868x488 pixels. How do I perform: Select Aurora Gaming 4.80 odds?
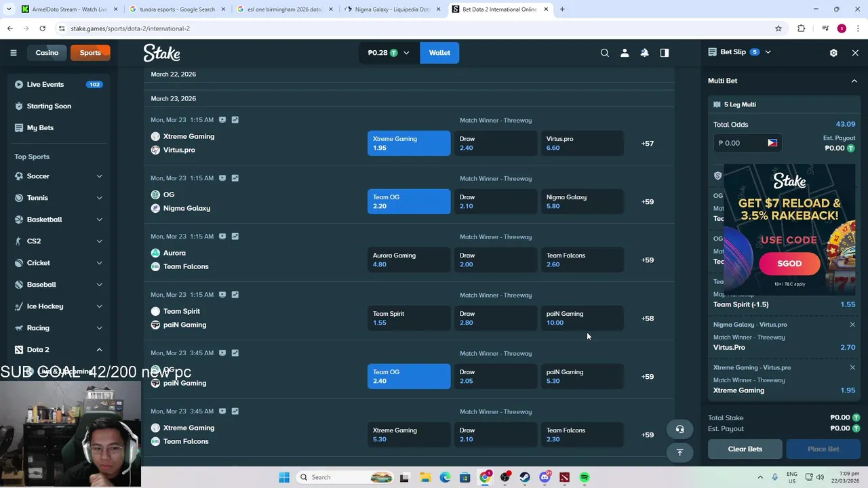point(409,260)
